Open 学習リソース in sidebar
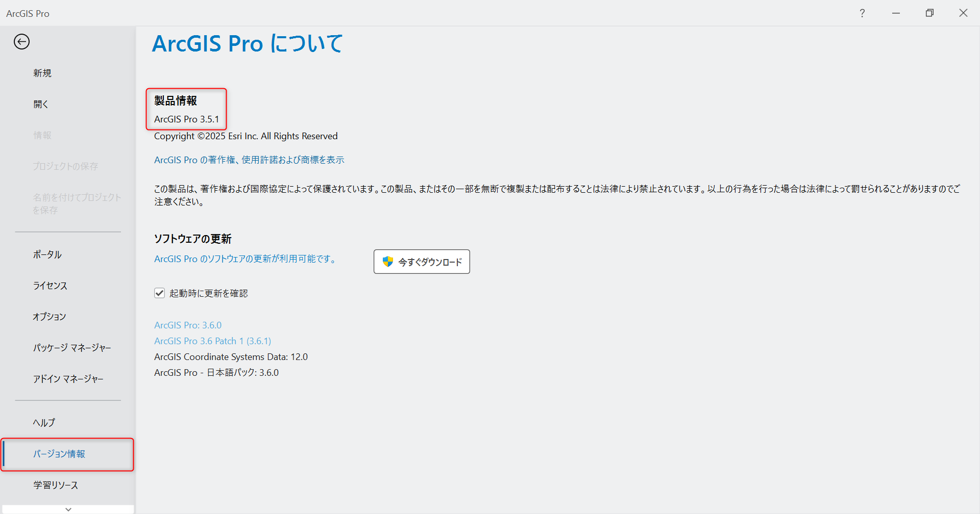980x514 pixels. tap(56, 485)
